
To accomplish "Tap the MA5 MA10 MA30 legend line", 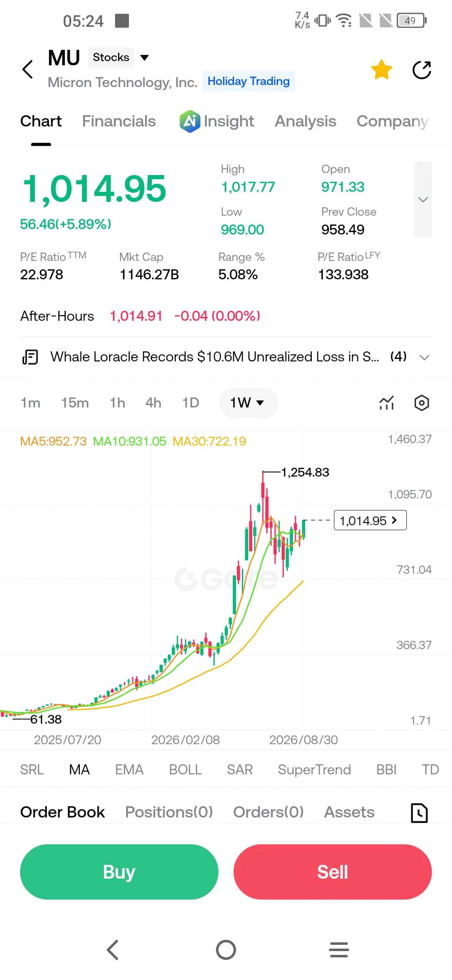I will 133,441.
